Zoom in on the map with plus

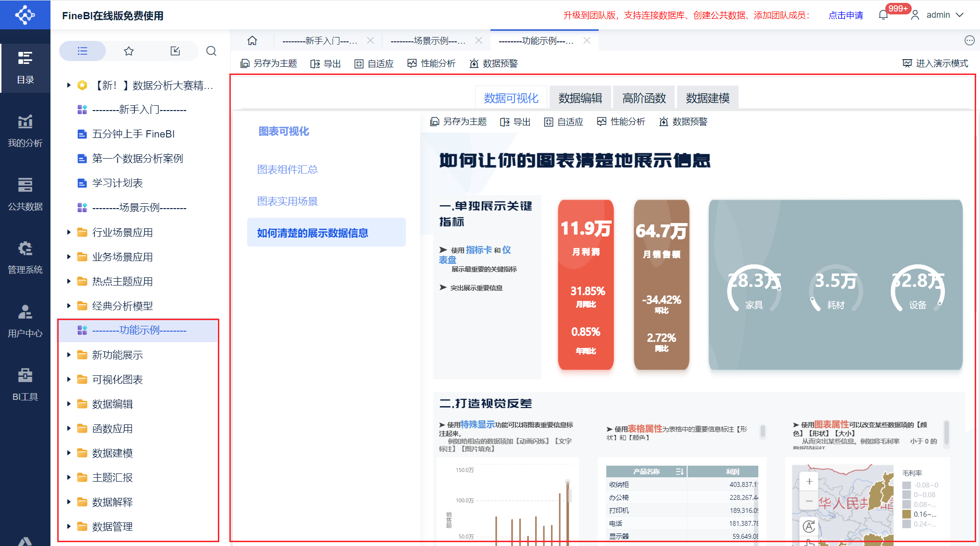[809, 481]
